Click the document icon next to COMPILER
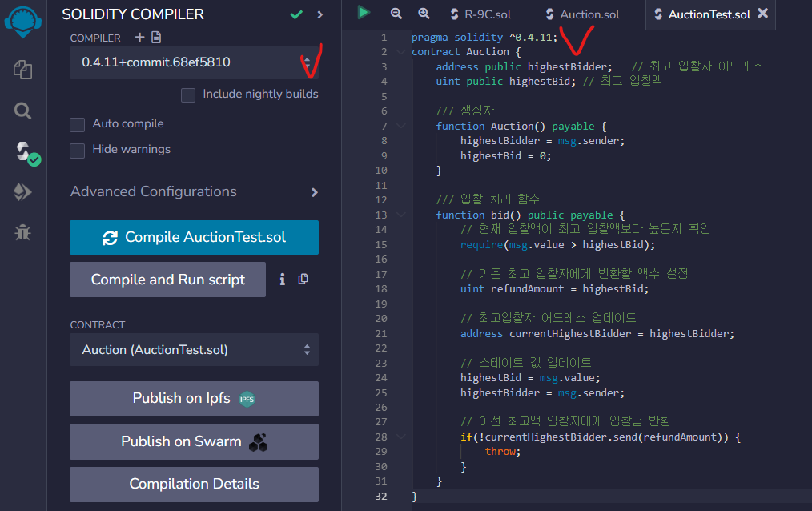This screenshot has height=511, width=812. (x=156, y=38)
